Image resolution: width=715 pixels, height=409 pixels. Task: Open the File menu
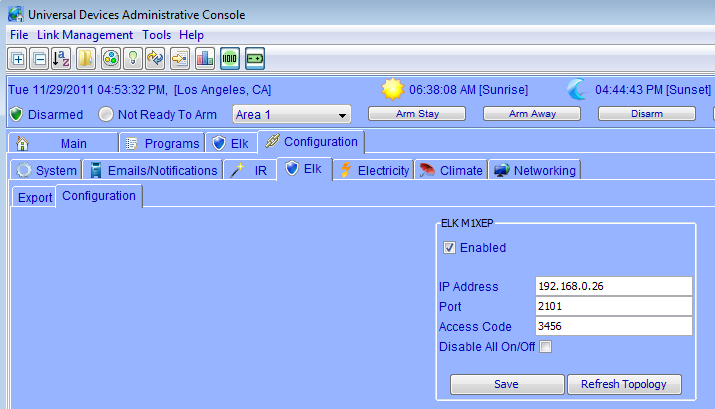click(x=19, y=35)
